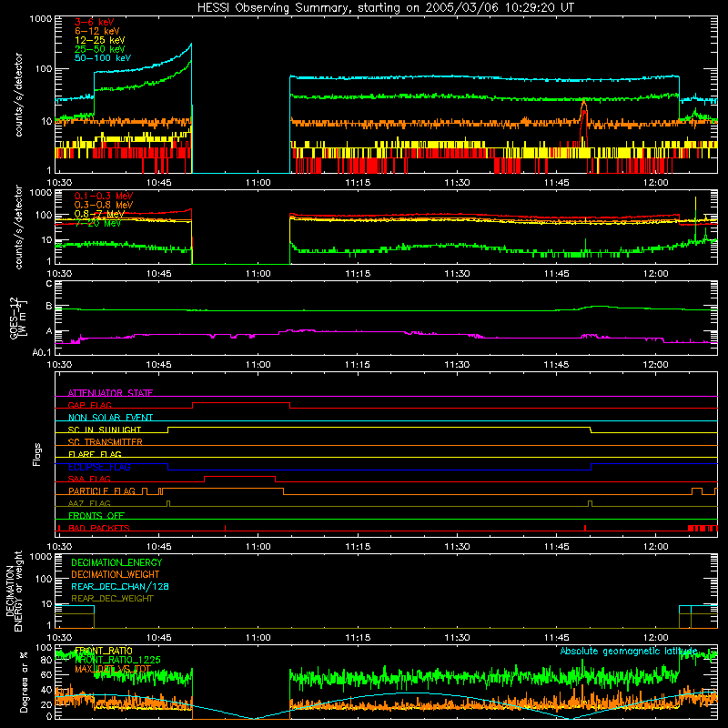Select the SC_TRANSMITTER flag label
The height and width of the screenshot is (728, 728).
tap(105, 442)
